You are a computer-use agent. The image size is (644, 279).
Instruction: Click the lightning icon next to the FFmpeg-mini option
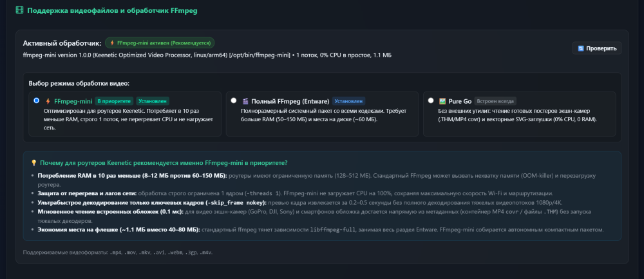(48, 101)
